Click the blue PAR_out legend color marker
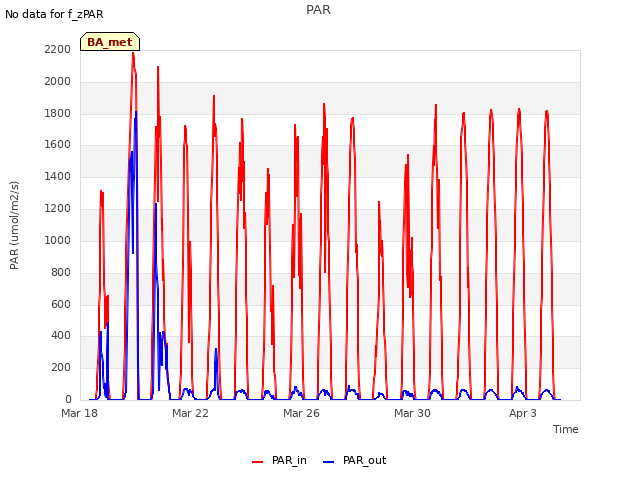 [x=329, y=462]
